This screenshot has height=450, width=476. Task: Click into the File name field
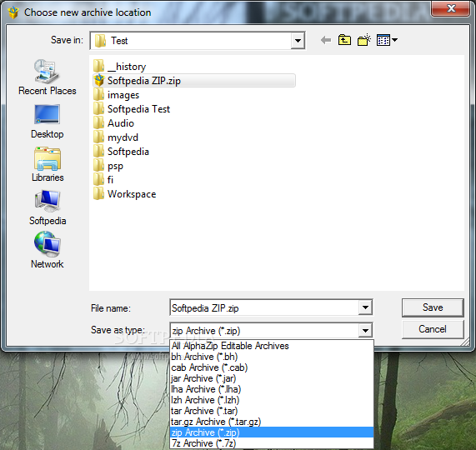click(264, 308)
